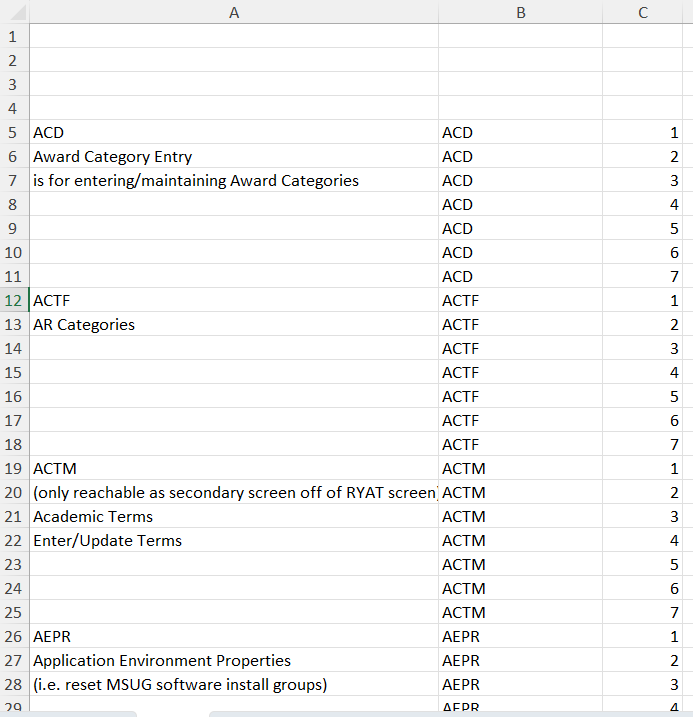Select column C header
This screenshot has height=717, width=693.
tap(643, 12)
